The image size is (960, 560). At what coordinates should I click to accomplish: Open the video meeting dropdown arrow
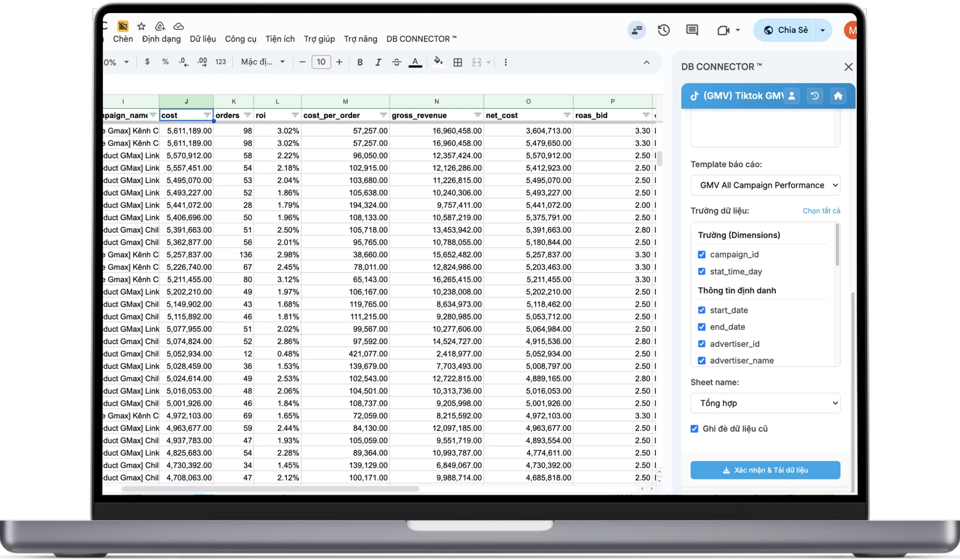(737, 30)
